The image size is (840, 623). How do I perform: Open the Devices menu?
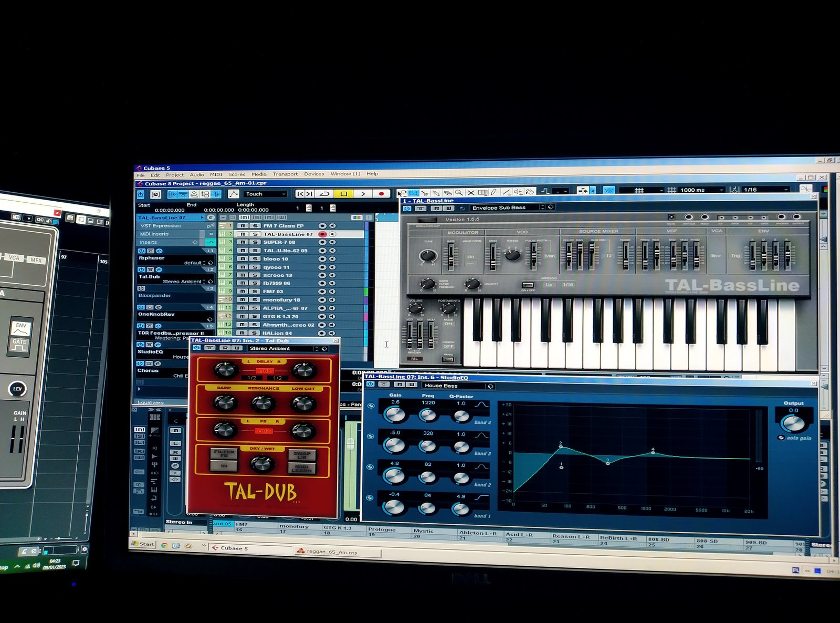click(314, 174)
